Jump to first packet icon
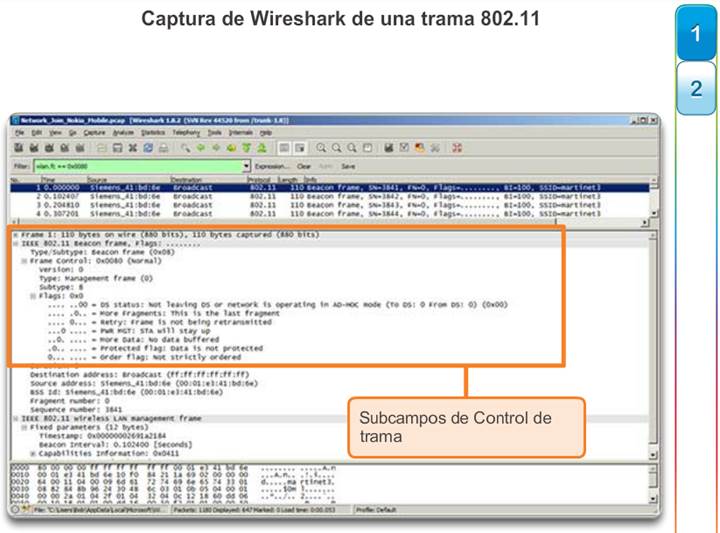 247,148
